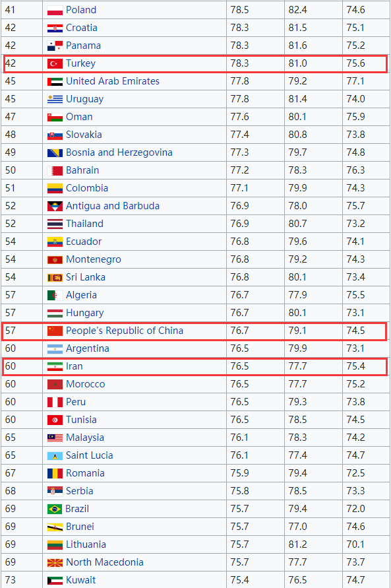Screen dimensions: 391x588
Task: Follow the Panama link
Action: pos(83,46)
